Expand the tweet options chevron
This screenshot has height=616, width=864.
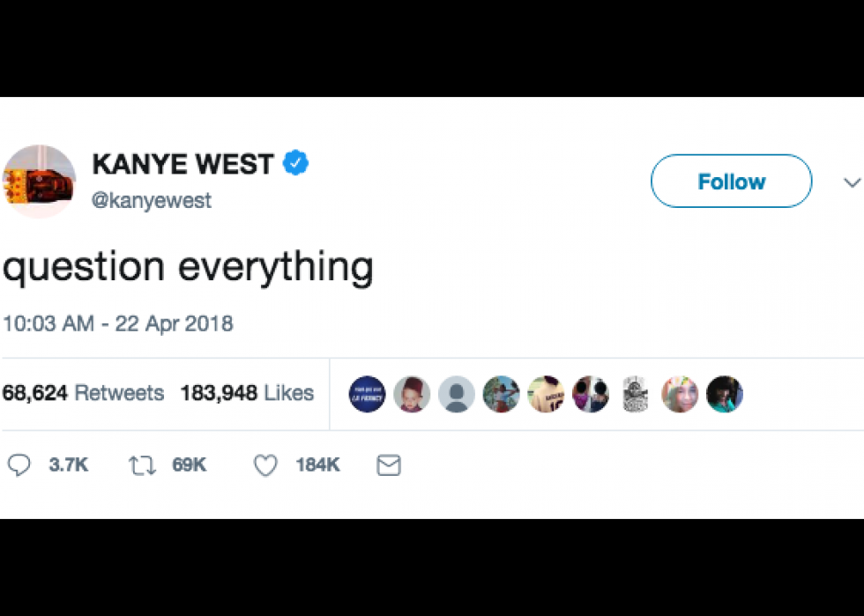coord(852,182)
